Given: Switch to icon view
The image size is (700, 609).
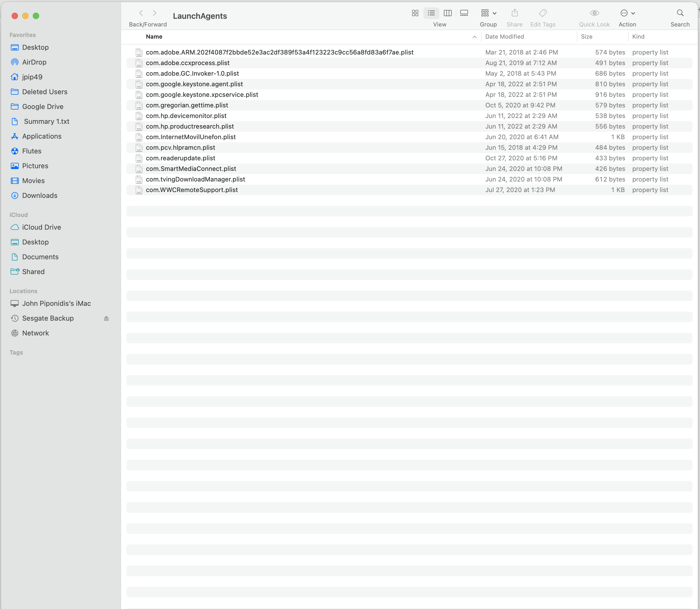Looking at the screenshot, I should (x=415, y=13).
